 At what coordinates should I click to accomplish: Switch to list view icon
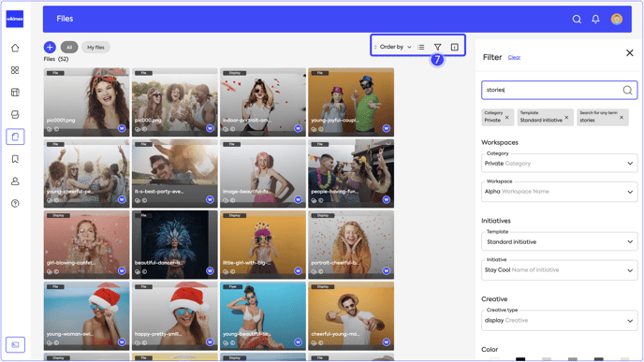[x=421, y=47]
